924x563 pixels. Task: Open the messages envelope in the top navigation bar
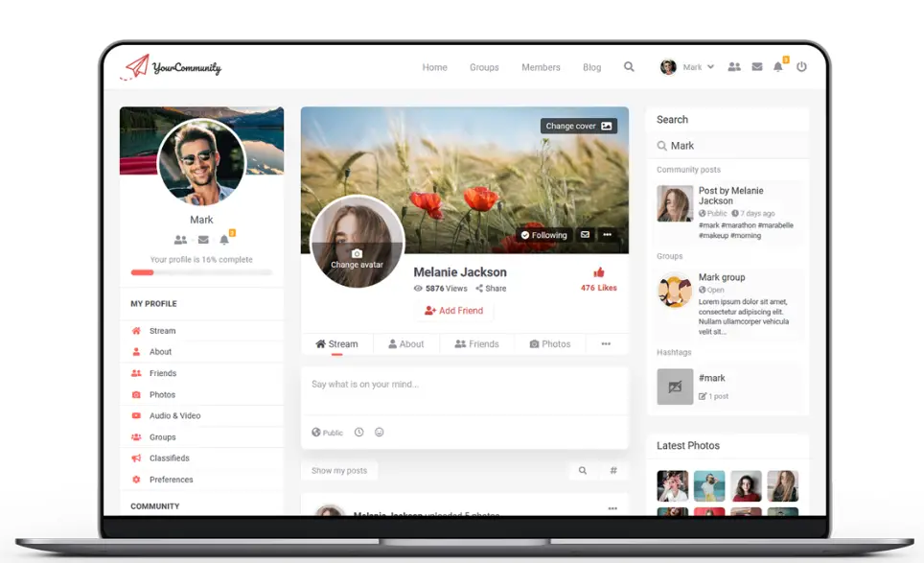click(x=757, y=67)
